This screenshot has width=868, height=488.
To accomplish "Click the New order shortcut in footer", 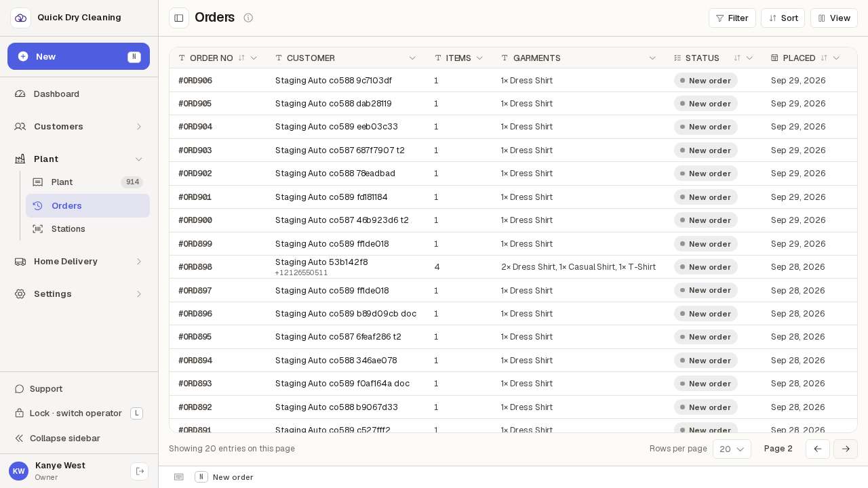I will point(224,477).
